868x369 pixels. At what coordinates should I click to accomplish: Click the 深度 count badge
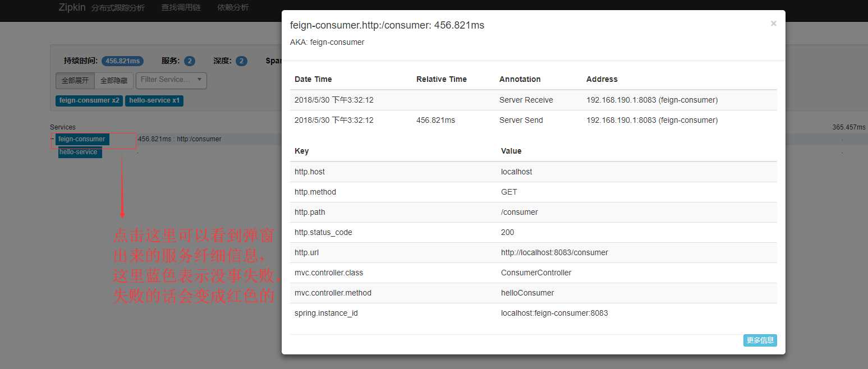click(x=241, y=61)
